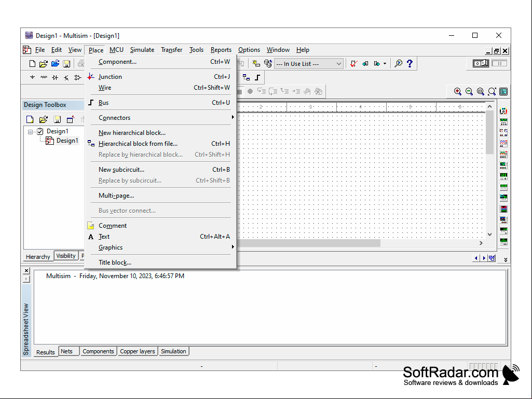Click the yellow Open file folder icon
Viewport: 532px width, 399px height.
[44, 63]
